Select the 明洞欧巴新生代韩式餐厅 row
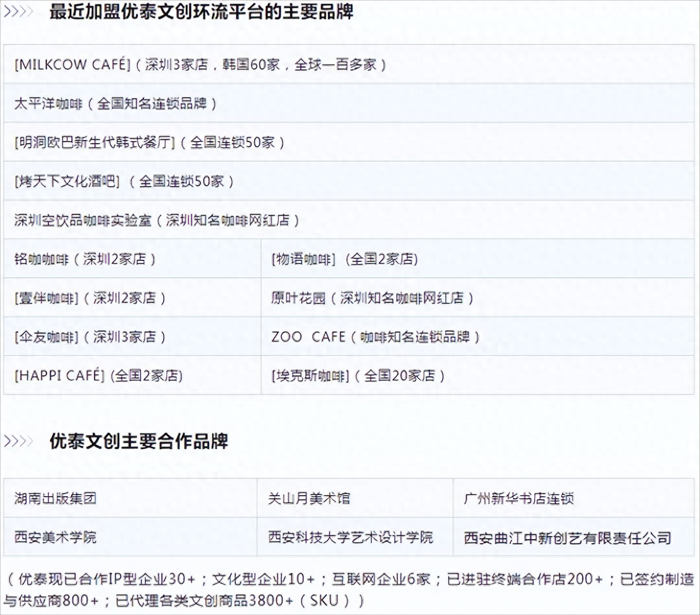Viewport: 700px width, 615px height. (x=150, y=142)
